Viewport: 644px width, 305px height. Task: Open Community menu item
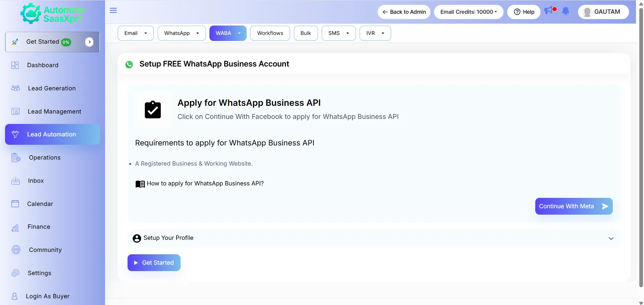pos(52,250)
